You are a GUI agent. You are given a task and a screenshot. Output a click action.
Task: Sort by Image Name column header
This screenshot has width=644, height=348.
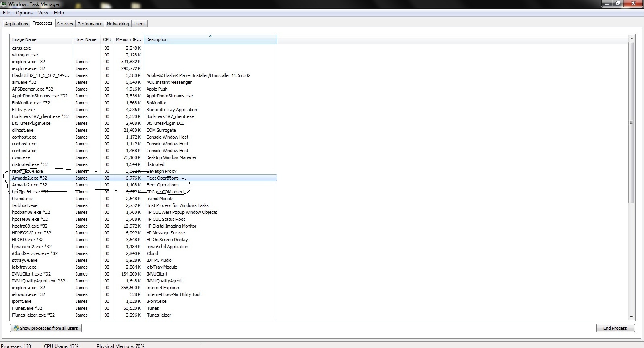tap(41, 39)
